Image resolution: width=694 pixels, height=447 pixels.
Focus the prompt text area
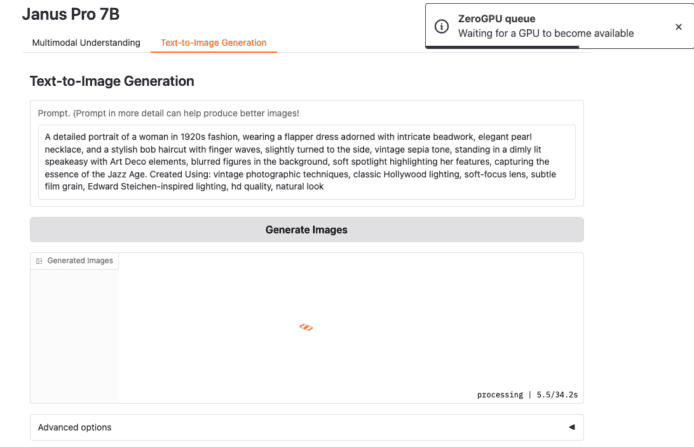tap(306, 160)
